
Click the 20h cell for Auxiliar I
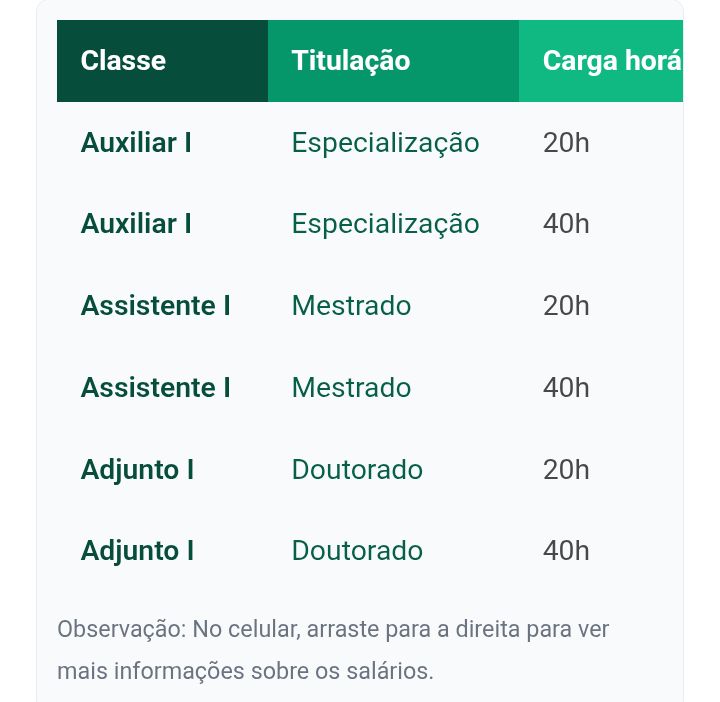[x=566, y=143]
